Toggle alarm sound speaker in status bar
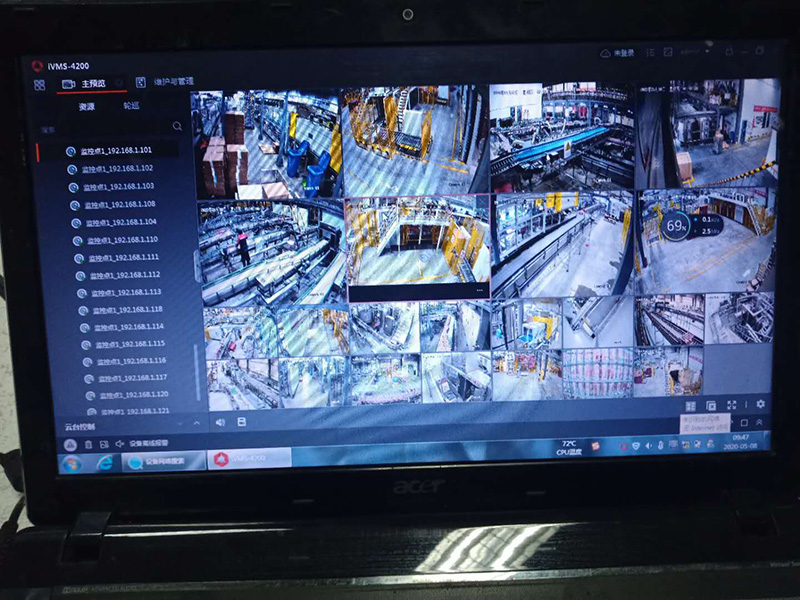 point(120,443)
